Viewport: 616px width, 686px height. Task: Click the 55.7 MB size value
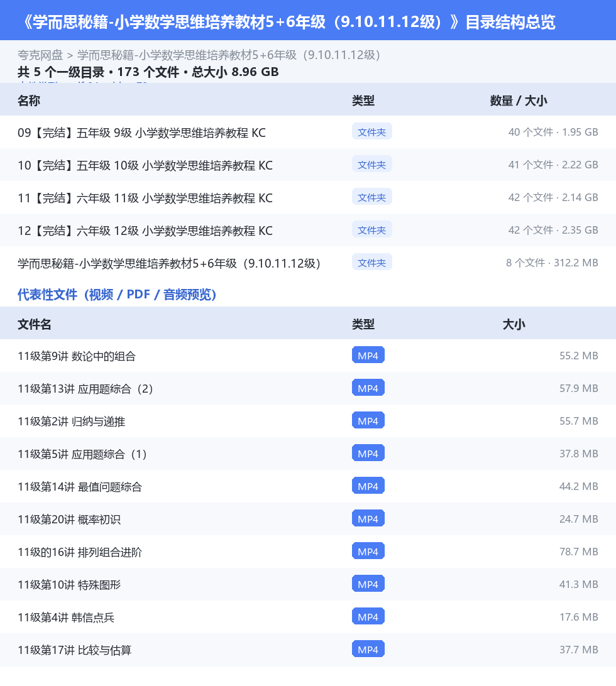pyautogui.click(x=579, y=422)
